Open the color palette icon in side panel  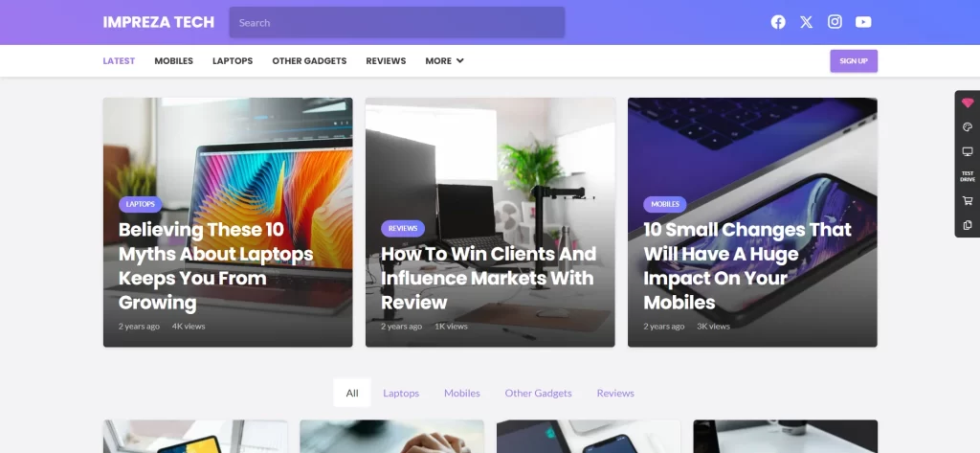(x=968, y=127)
